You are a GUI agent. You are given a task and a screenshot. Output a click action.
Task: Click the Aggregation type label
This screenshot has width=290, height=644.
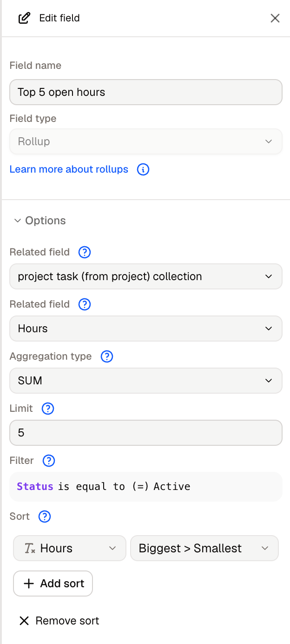click(x=51, y=356)
